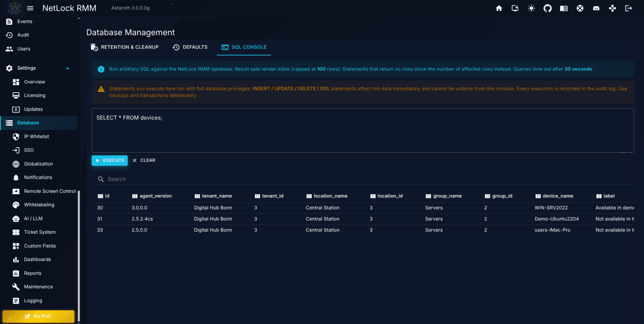This screenshot has width=644, height=324.
Task: Open the Whitelabeling settings
Action: click(x=39, y=205)
